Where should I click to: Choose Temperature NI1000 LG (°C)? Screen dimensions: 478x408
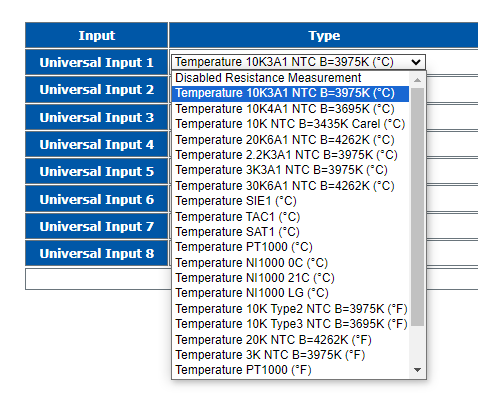290,293
